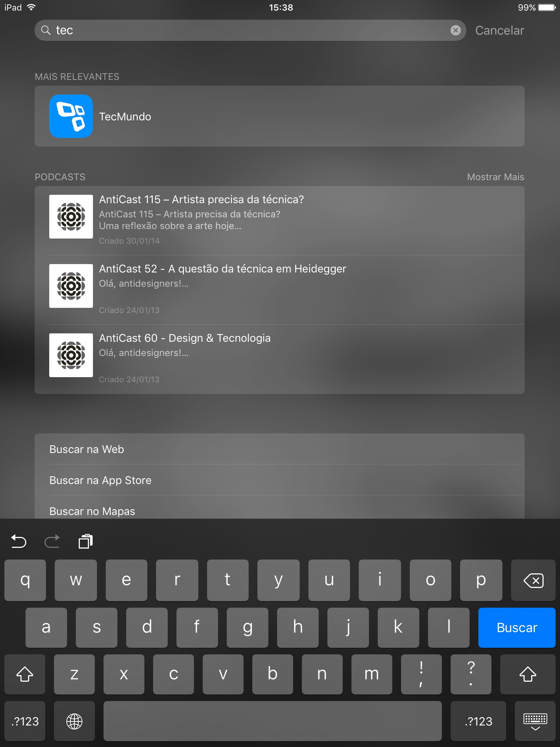Tap the d key

147,627
